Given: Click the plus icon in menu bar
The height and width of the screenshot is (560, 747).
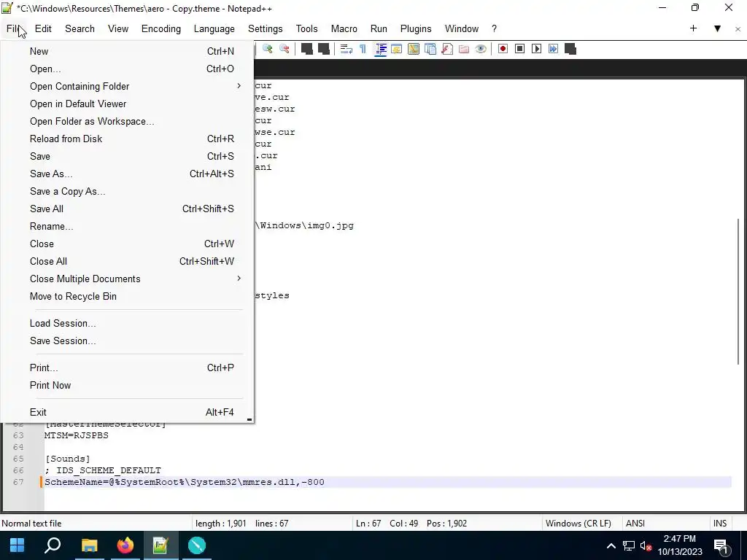Looking at the screenshot, I should tap(693, 28).
